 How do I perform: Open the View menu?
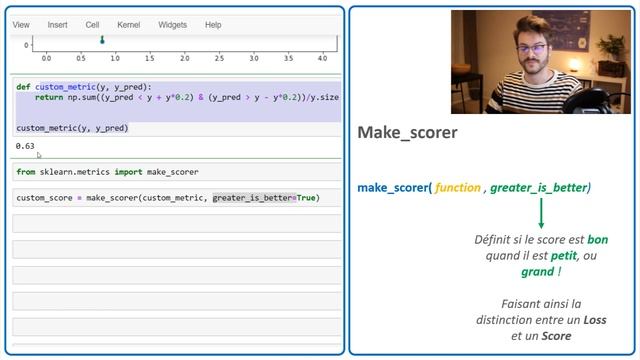pyautogui.click(x=21, y=25)
